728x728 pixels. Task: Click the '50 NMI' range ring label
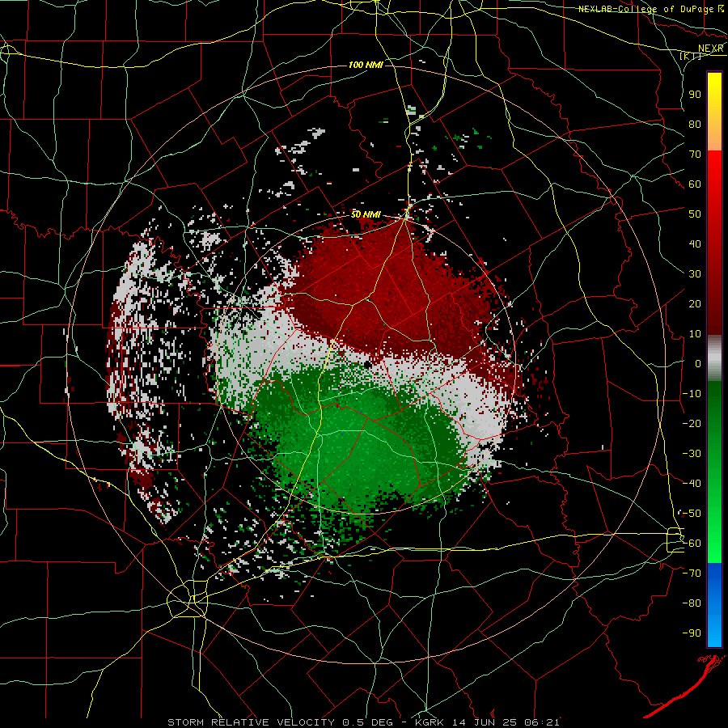(366, 214)
